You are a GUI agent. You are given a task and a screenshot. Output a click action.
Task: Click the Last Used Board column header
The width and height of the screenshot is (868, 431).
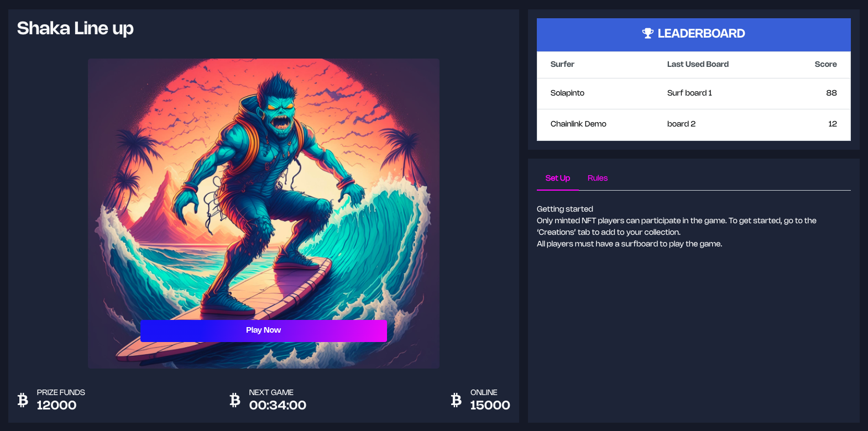[x=698, y=64]
